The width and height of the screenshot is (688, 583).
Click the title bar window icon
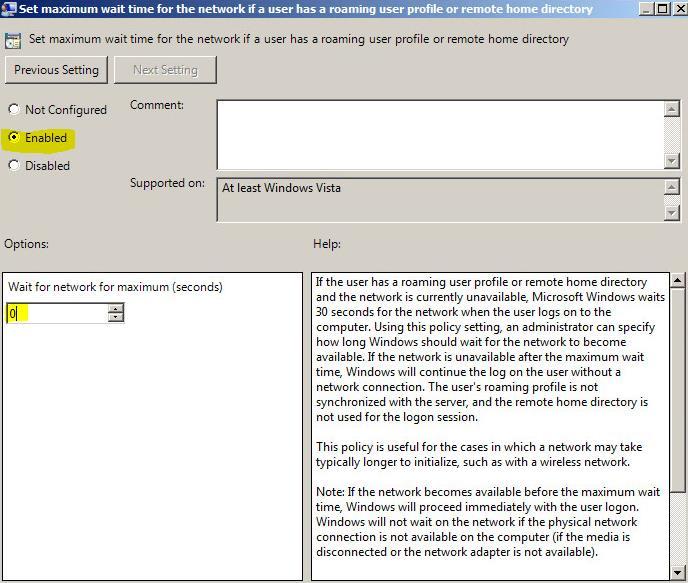pyautogui.click(x=8, y=8)
